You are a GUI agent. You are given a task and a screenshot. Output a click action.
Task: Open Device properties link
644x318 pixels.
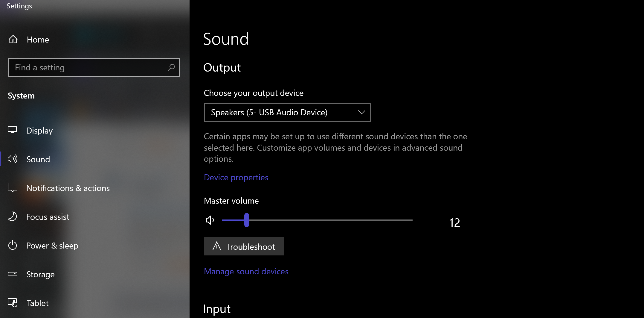(236, 177)
